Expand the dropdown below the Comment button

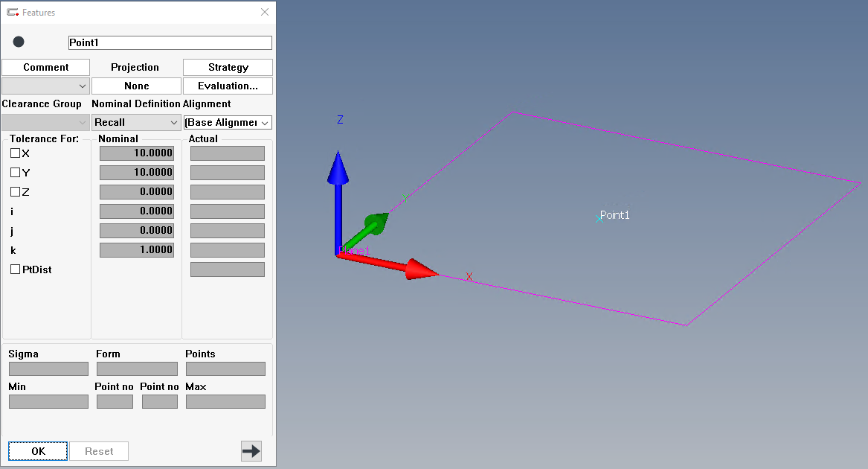tap(45, 86)
